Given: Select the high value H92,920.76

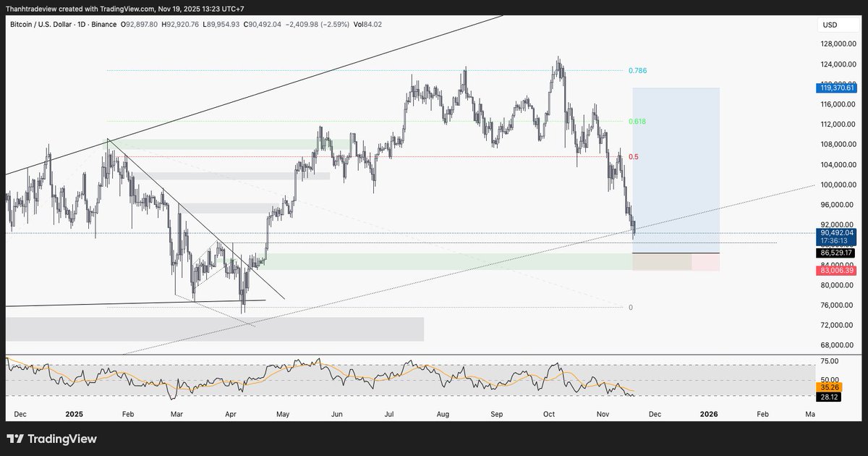Looking at the screenshot, I should [x=181, y=24].
